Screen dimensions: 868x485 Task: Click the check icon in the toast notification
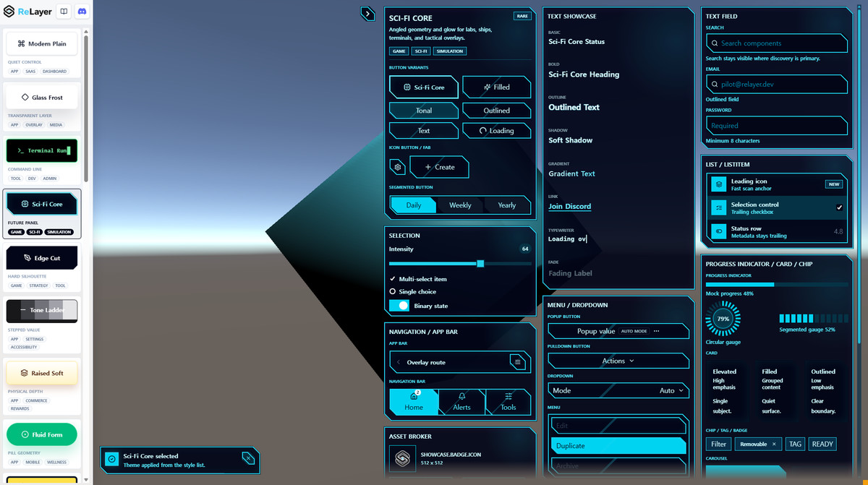coord(111,459)
